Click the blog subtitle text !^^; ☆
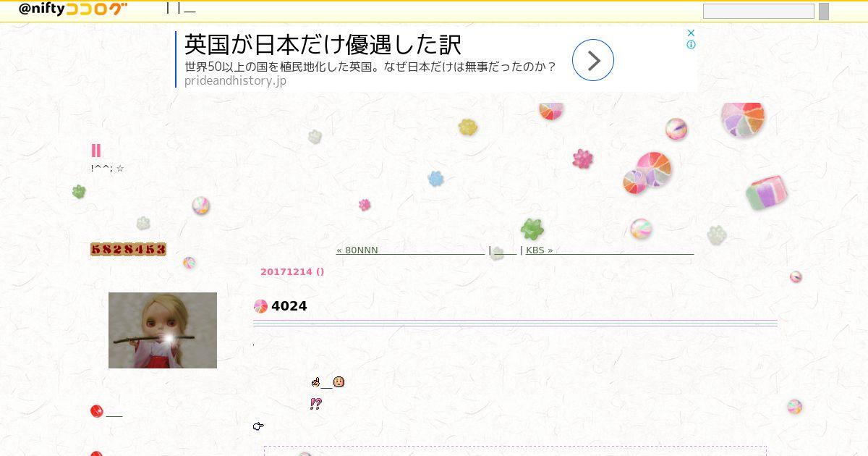Image resolution: width=868 pixels, height=456 pixels. tap(108, 169)
